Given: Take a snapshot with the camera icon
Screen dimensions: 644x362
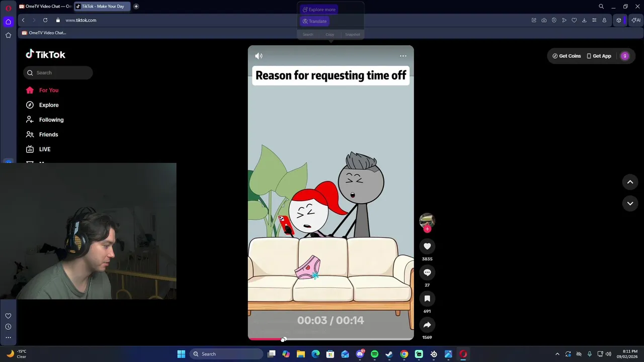Looking at the screenshot, I should (x=544, y=20).
